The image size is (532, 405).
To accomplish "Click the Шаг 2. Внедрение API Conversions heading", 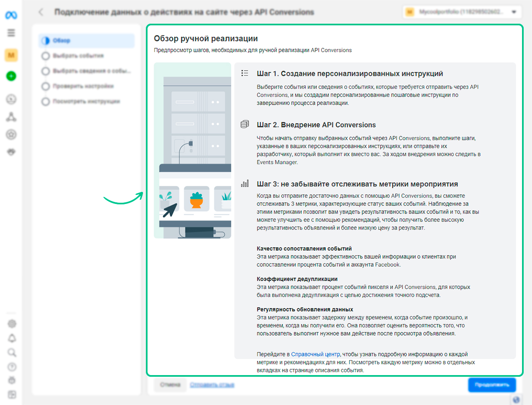I will pos(316,125).
